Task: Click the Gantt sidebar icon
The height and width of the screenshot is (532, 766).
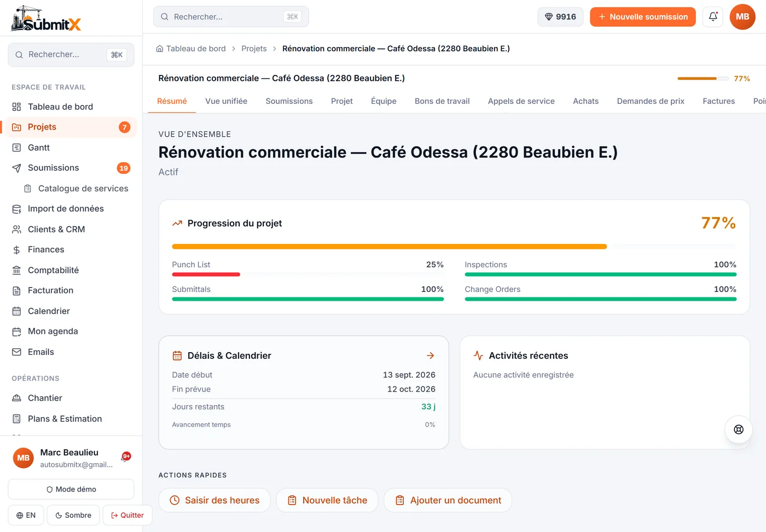Action: click(x=17, y=148)
